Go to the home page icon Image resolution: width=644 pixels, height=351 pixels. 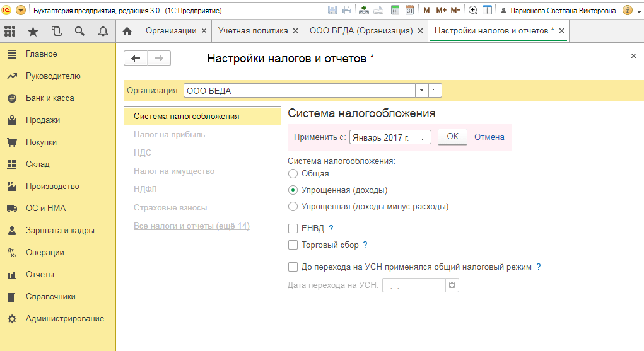(x=127, y=31)
